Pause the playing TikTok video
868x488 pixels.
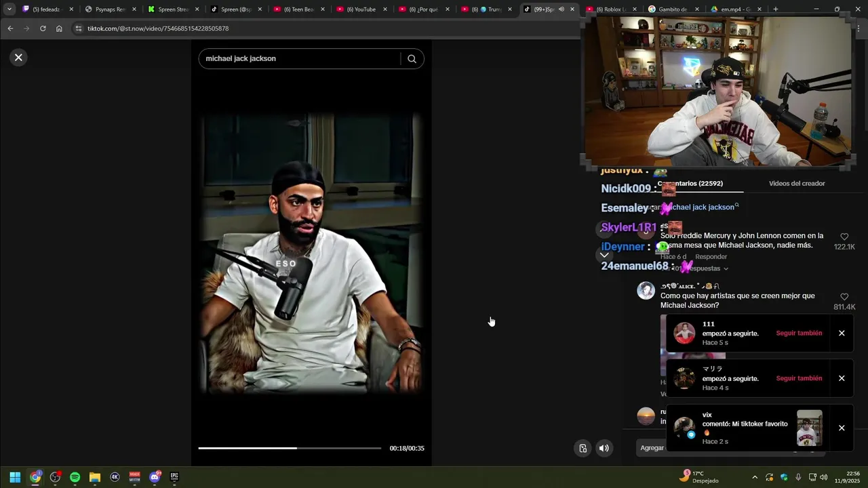click(311, 254)
